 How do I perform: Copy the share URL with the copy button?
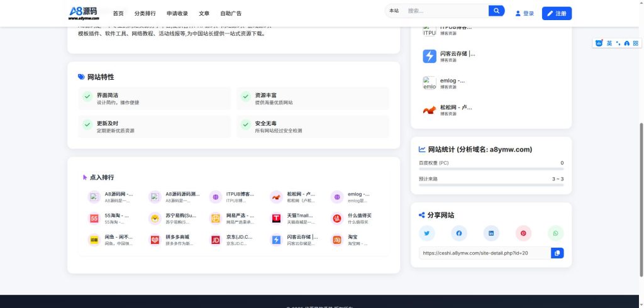[x=557, y=253]
